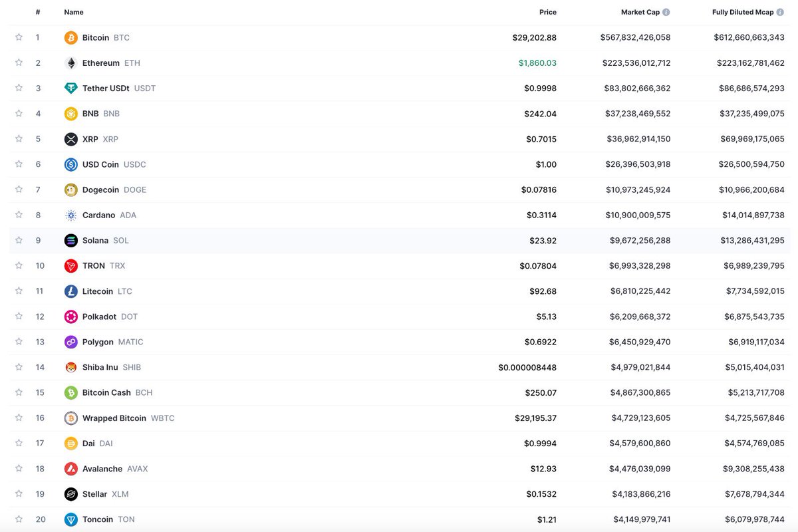Click the Solana logo

[71, 241]
